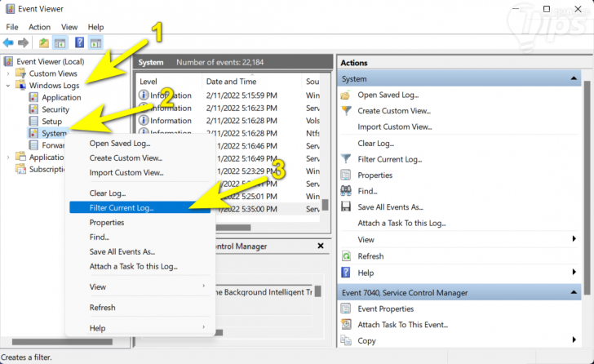Click the Subscriptions icon in tree

[x=20, y=169]
